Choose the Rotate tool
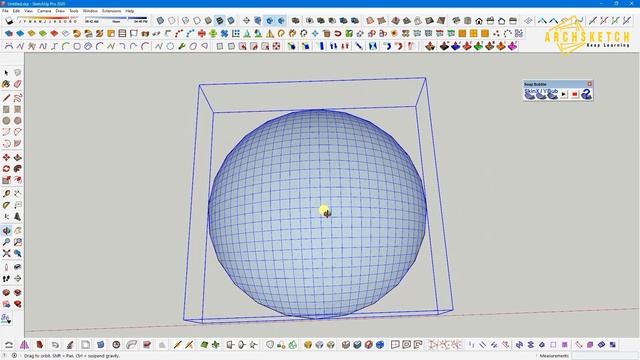The height and width of the screenshot is (360, 640). [6, 169]
